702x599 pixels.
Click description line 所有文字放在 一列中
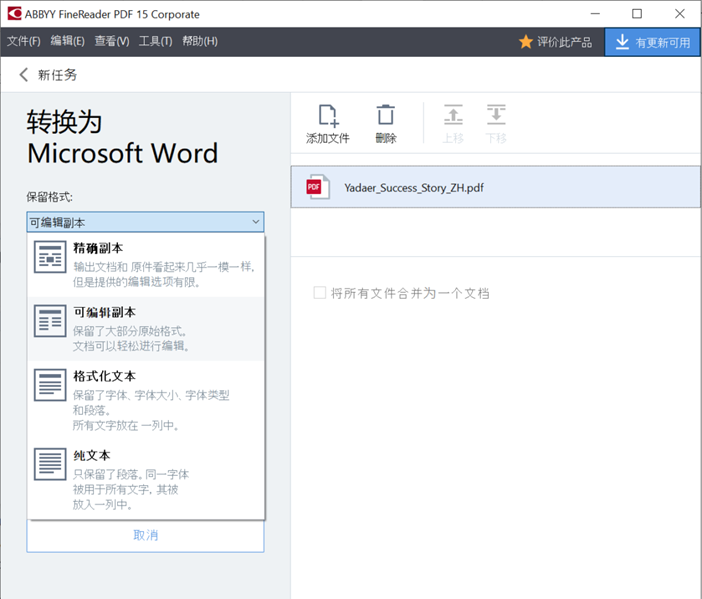click(x=126, y=425)
